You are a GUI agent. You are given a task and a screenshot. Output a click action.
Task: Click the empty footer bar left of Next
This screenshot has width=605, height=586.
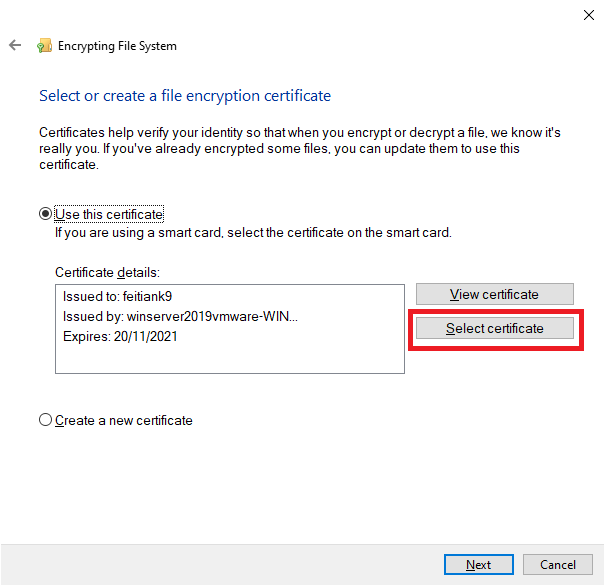(222, 564)
